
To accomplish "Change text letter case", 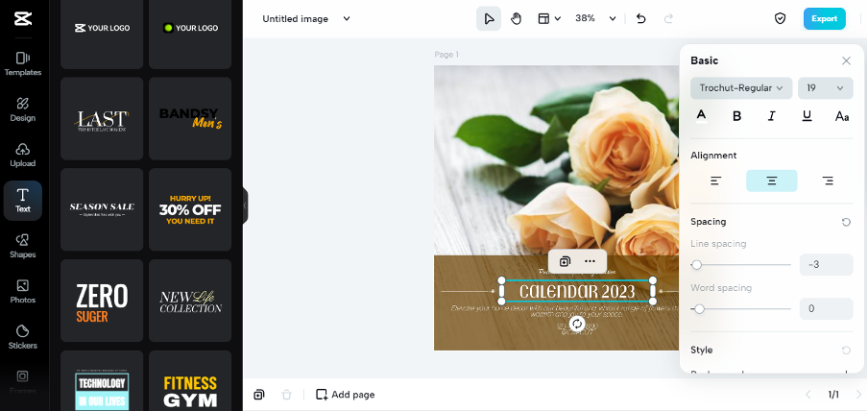I will tap(842, 116).
